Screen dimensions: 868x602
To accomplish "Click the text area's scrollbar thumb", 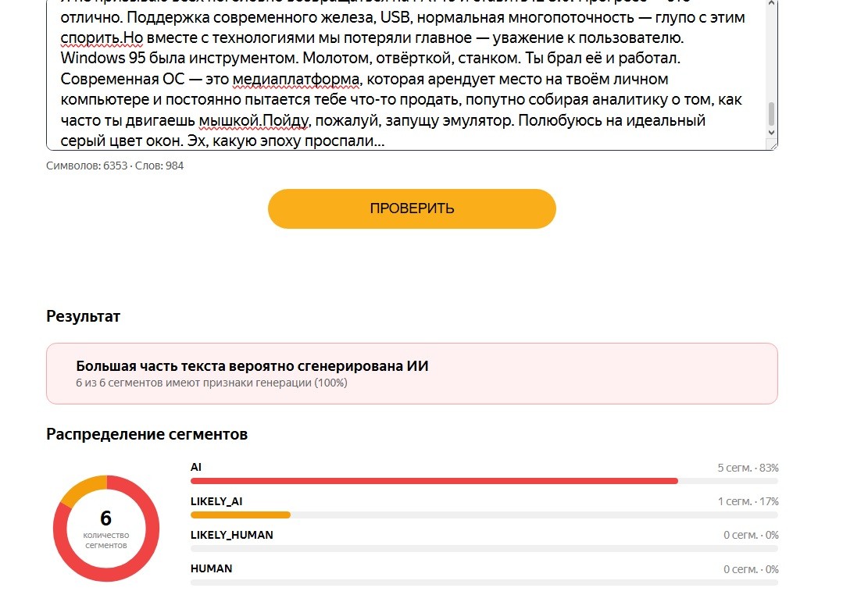I will (772, 114).
